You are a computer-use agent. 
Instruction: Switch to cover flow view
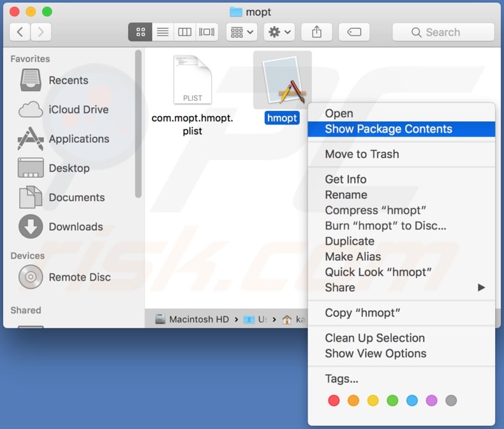pos(207,32)
